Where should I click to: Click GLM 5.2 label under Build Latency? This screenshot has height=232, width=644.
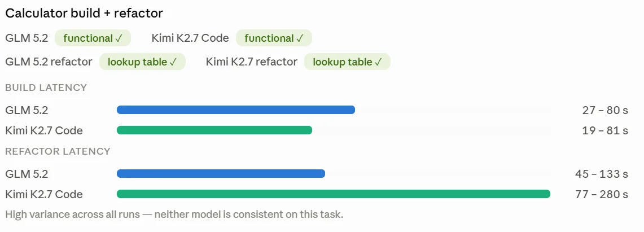click(x=27, y=110)
